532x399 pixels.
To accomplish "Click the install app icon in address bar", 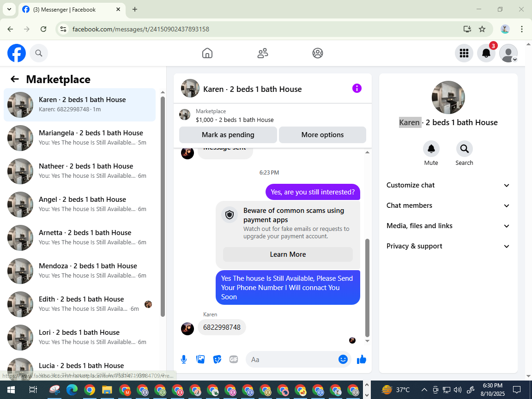I will 467,29.
